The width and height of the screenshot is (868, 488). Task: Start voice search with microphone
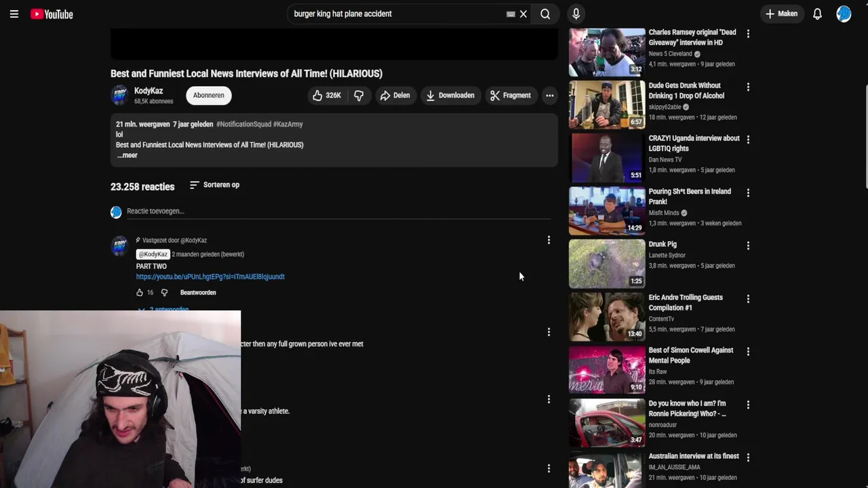(x=576, y=14)
